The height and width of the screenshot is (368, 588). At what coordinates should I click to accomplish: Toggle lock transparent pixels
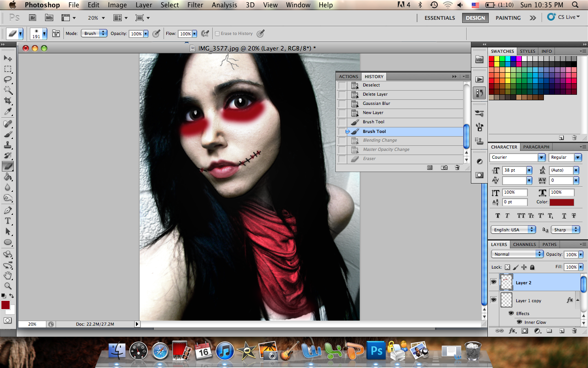coord(507,267)
